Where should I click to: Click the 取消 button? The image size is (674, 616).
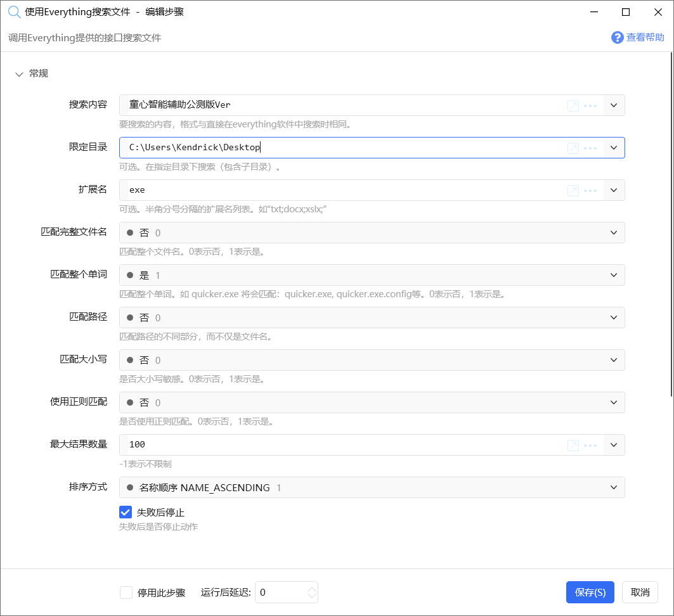point(640,593)
